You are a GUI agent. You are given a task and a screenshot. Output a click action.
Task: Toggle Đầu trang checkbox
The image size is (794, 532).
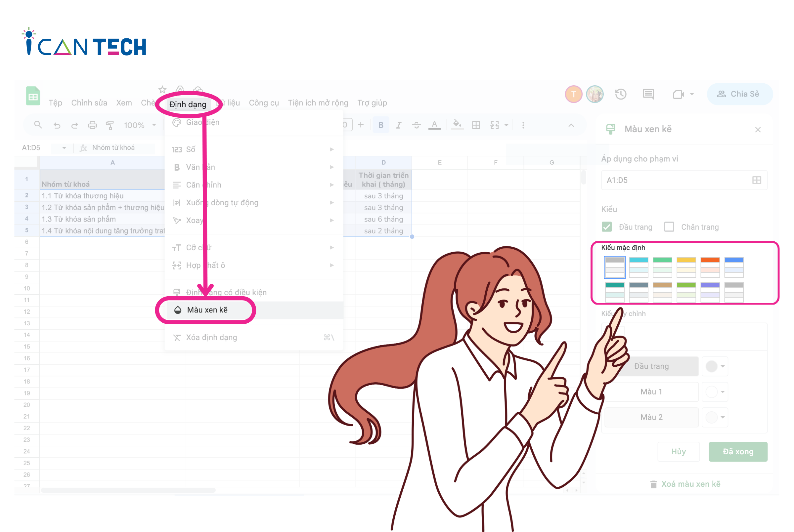(x=607, y=226)
